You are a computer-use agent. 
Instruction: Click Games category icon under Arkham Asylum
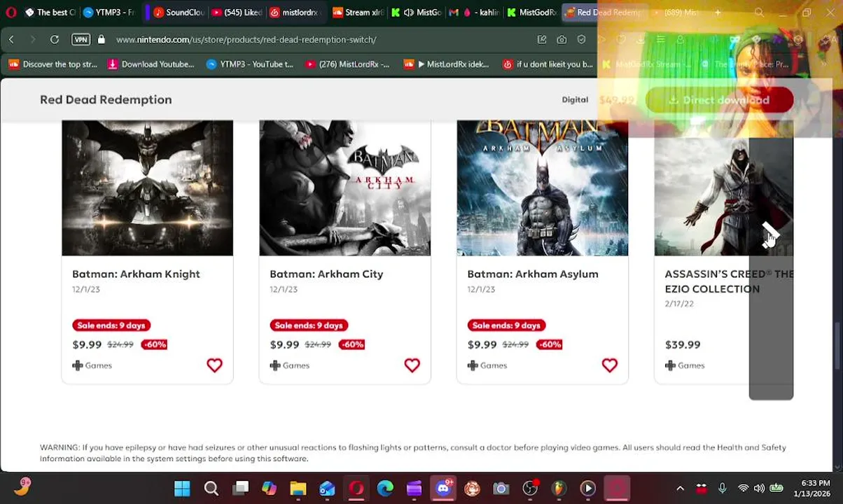click(473, 365)
